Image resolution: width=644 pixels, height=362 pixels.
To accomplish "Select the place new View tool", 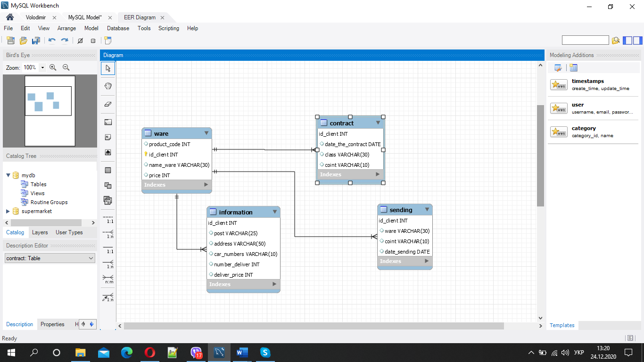I will pyautogui.click(x=108, y=185).
